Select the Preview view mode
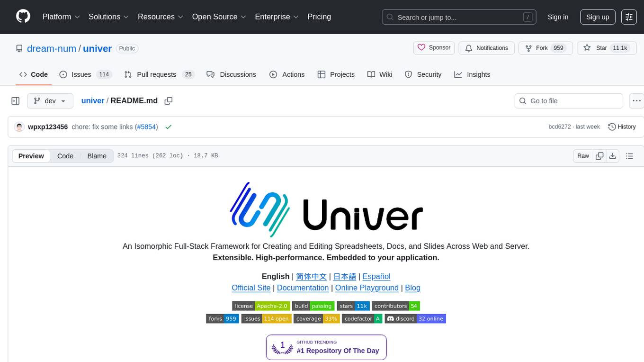Image resolution: width=644 pixels, height=362 pixels. pyautogui.click(x=31, y=156)
